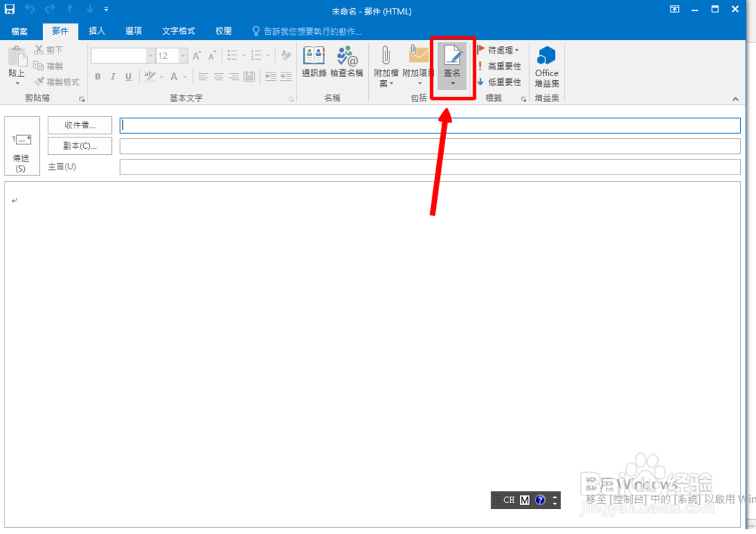
Task: Open Office Add-ins (Office 增益集)
Action: click(546, 64)
